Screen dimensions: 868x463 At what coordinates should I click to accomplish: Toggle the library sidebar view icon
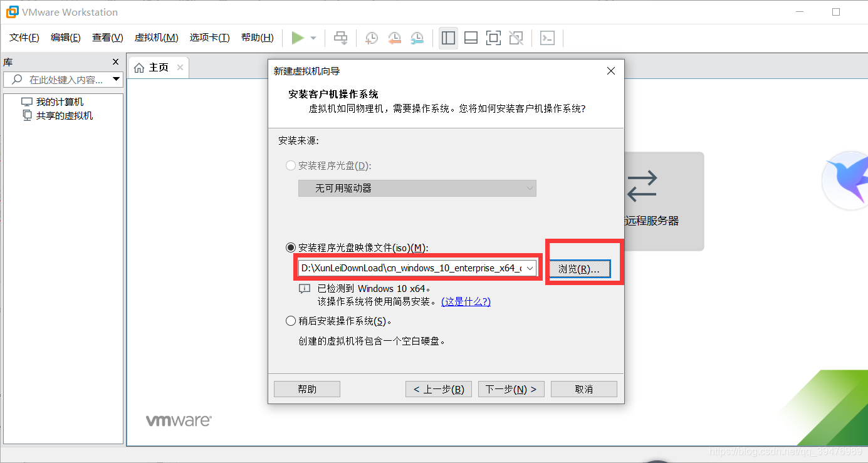pos(448,38)
